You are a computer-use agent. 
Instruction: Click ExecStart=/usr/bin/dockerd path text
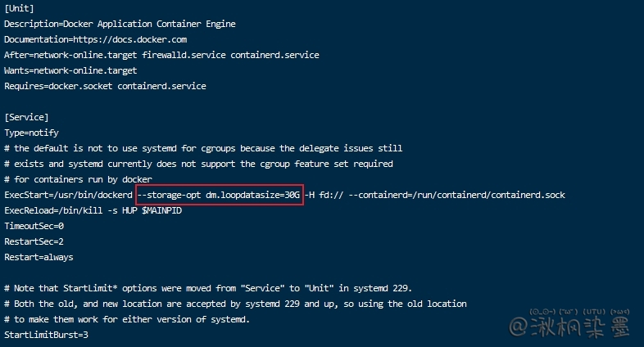pyautogui.click(x=68, y=195)
